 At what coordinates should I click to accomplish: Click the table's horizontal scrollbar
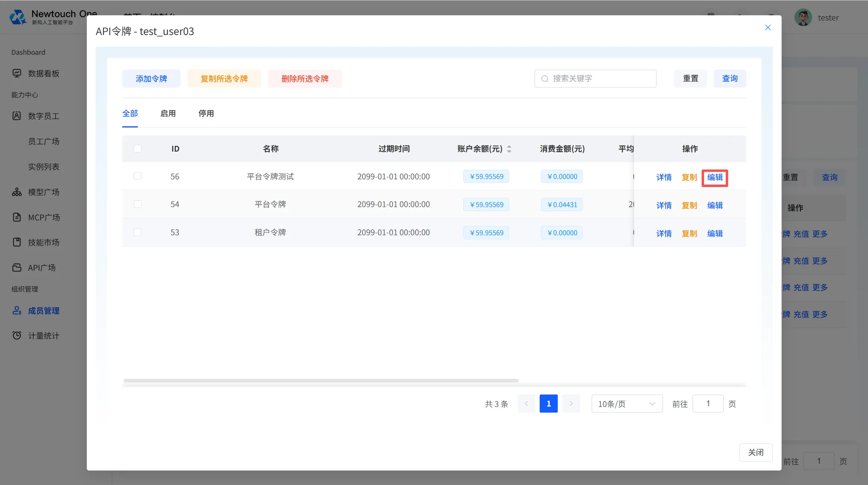(321, 380)
